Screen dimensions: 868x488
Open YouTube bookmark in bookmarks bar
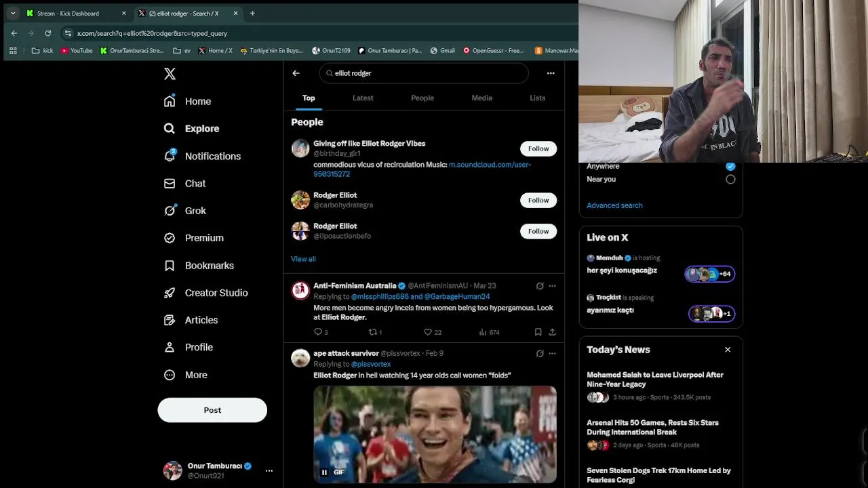pyautogui.click(x=77, y=50)
